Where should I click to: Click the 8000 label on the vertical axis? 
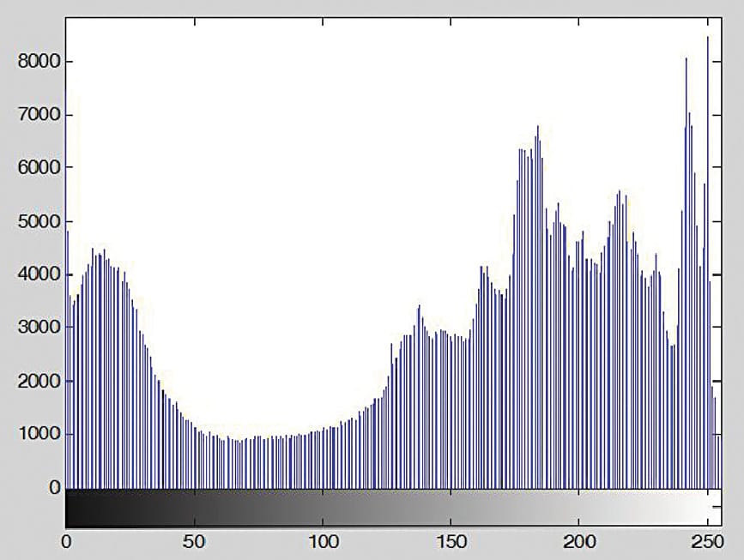pos(37,62)
